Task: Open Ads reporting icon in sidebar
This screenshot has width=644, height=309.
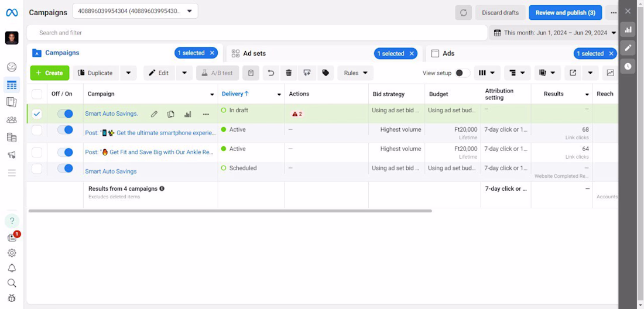Action: click(x=12, y=102)
